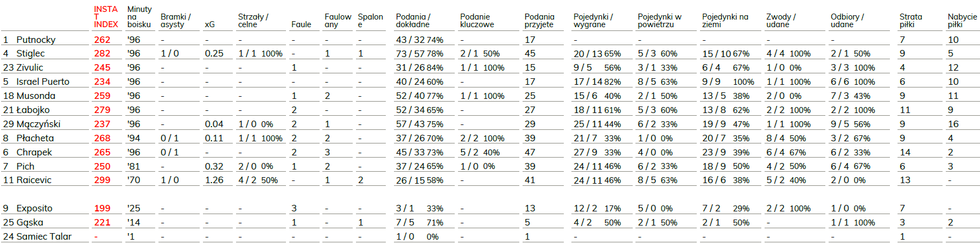Screen dimensions: 980x244
Task: Select the Samiec Talar row
Action: coord(490,236)
